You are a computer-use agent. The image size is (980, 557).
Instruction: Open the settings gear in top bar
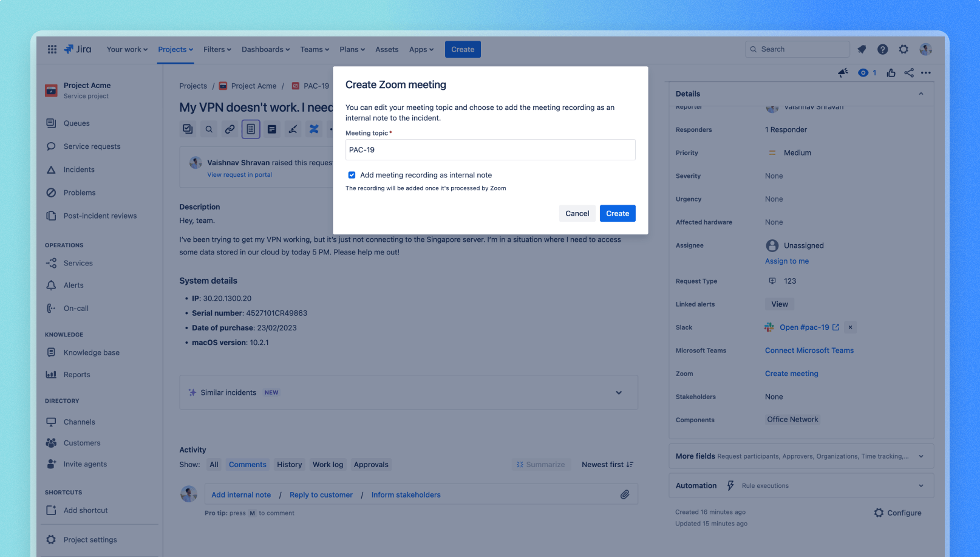pos(903,49)
